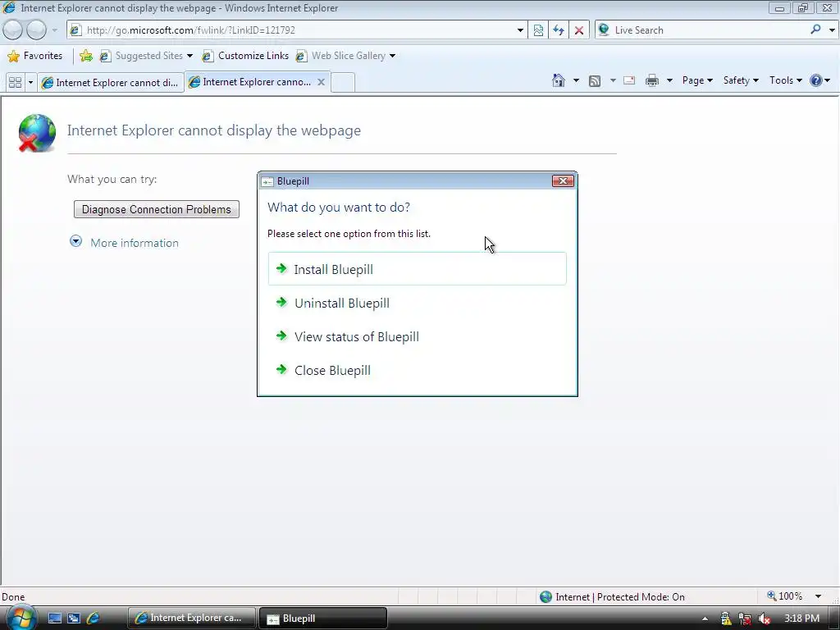Screen dimensions: 840x630
Task: Open the Favorites star button
Action: click(x=35, y=56)
